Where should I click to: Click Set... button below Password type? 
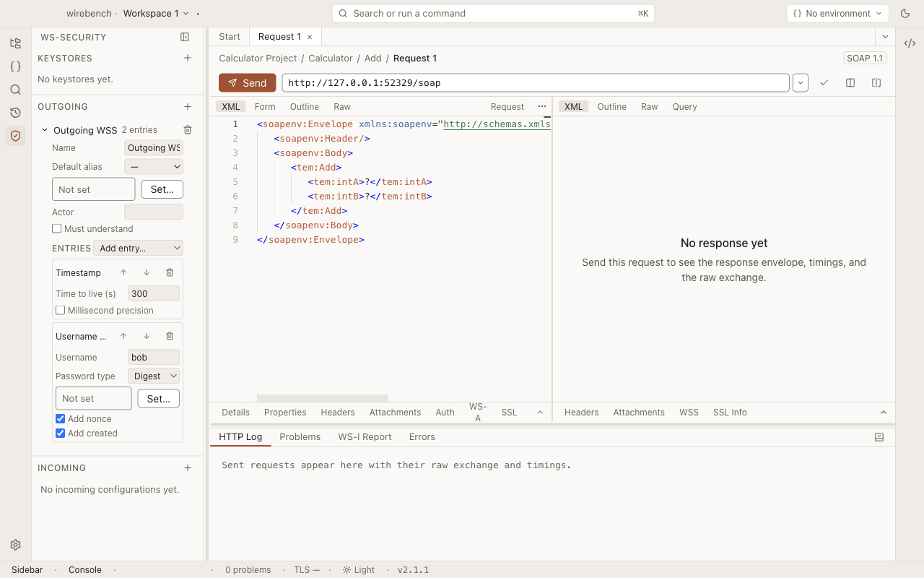159,399
